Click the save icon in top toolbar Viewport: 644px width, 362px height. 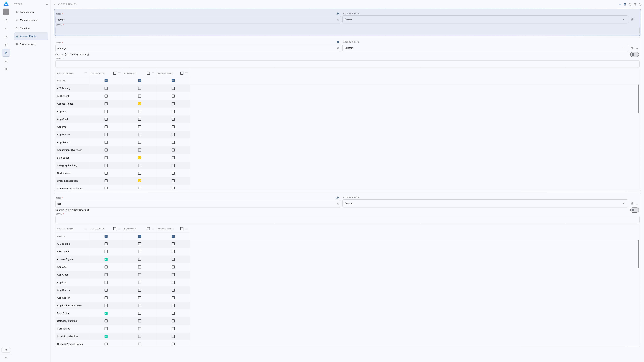[x=625, y=4]
